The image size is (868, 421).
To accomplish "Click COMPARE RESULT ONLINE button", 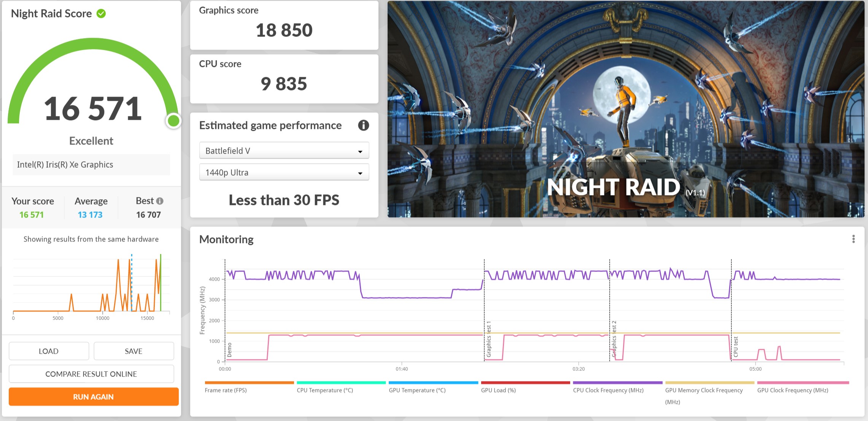I will click(x=91, y=374).
